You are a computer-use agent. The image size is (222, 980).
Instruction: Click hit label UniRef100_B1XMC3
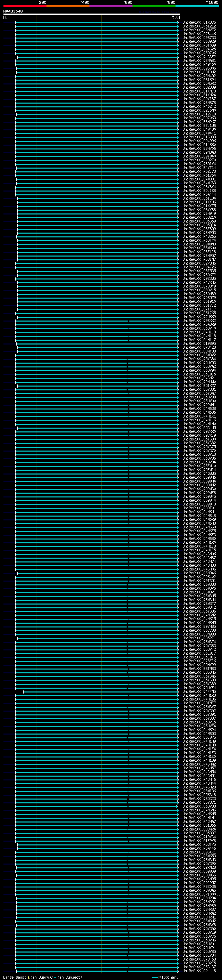[199, 91]
